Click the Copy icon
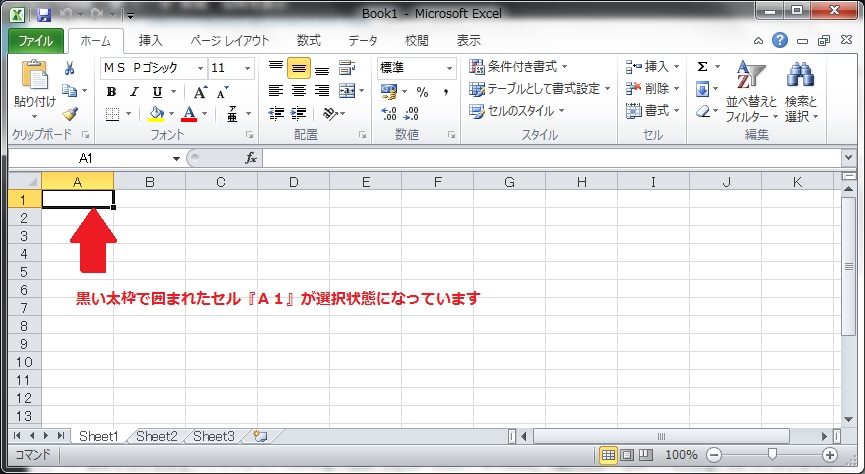 pyautogui.click(x=70, y=90)
